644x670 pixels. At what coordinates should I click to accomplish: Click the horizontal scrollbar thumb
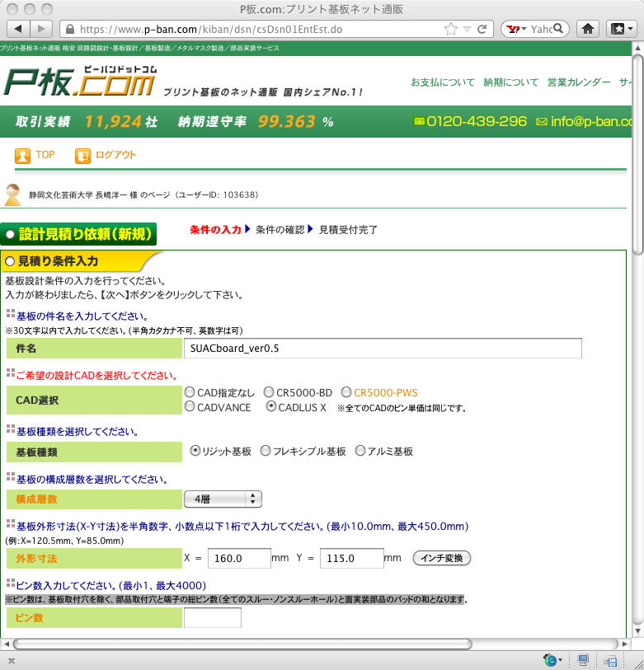pyautogui.click(x=242, y=644)
